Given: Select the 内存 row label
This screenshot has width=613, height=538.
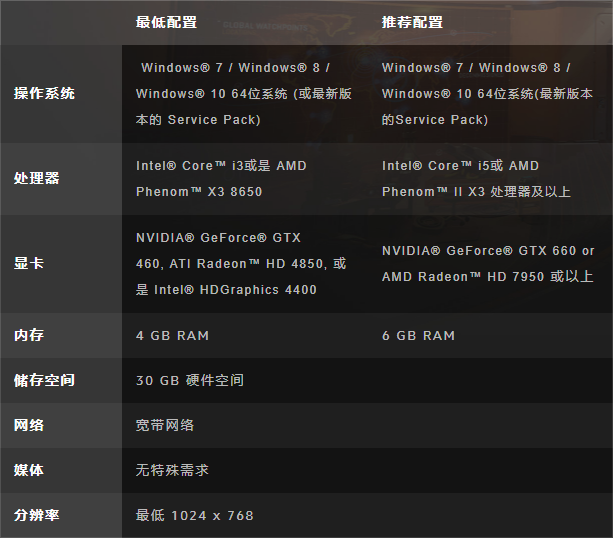Looking at the screenshot, I should coord(29,335).
